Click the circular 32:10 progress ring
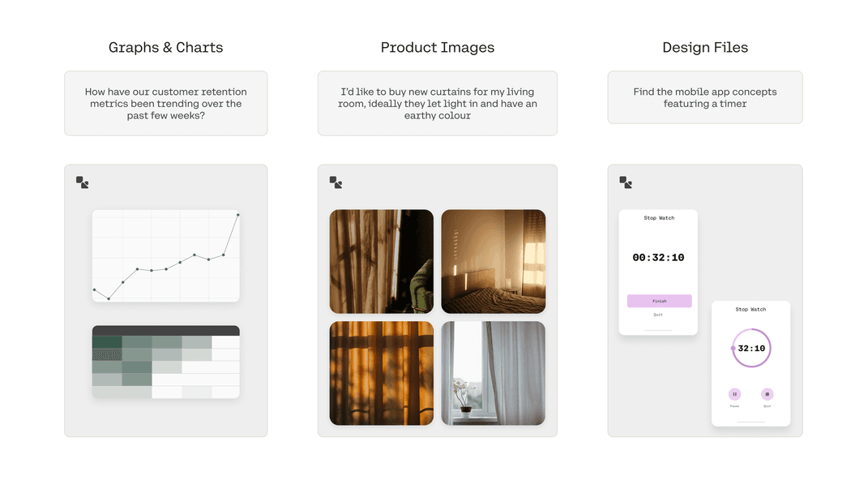868x493 pixels. point(751,348)
